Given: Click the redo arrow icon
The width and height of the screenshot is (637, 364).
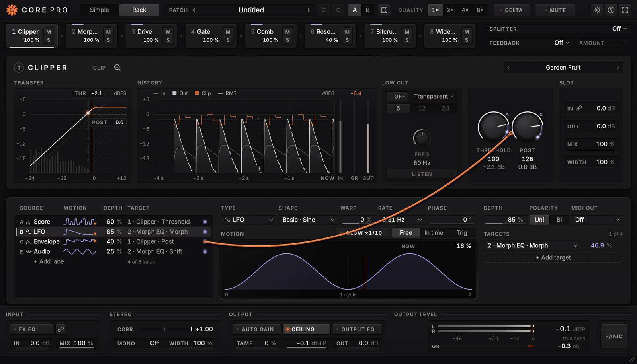Looking at the screenshot, I should [338, 10].
